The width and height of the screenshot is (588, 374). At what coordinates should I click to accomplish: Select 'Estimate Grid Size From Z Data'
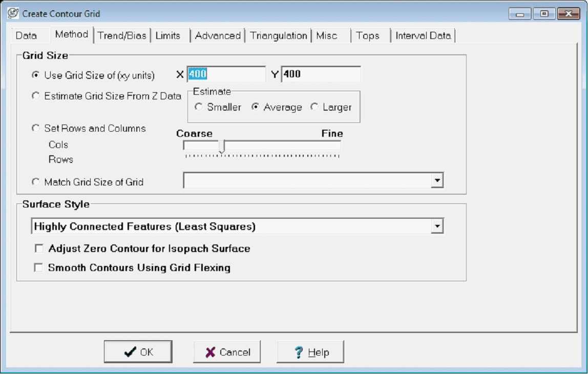tap(35, 96)
